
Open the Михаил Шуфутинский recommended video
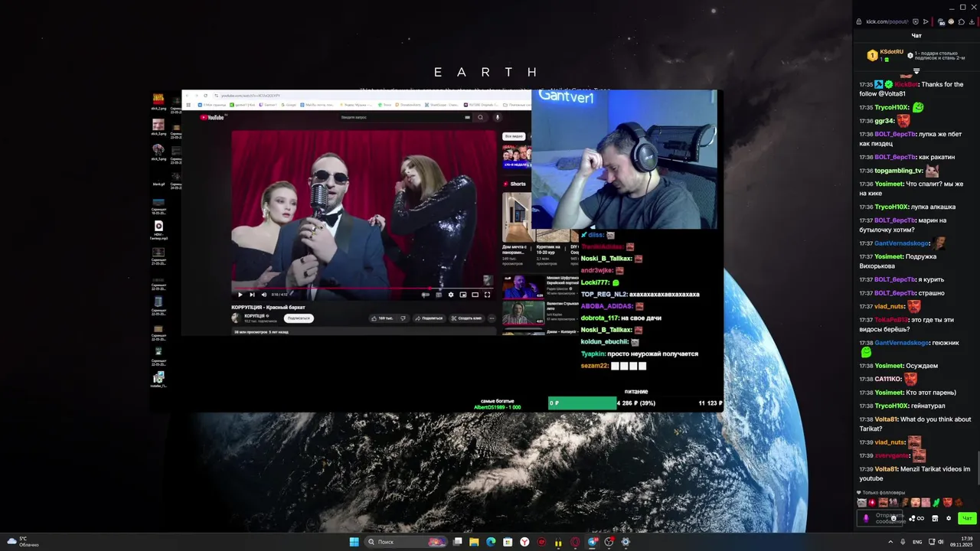522,287
